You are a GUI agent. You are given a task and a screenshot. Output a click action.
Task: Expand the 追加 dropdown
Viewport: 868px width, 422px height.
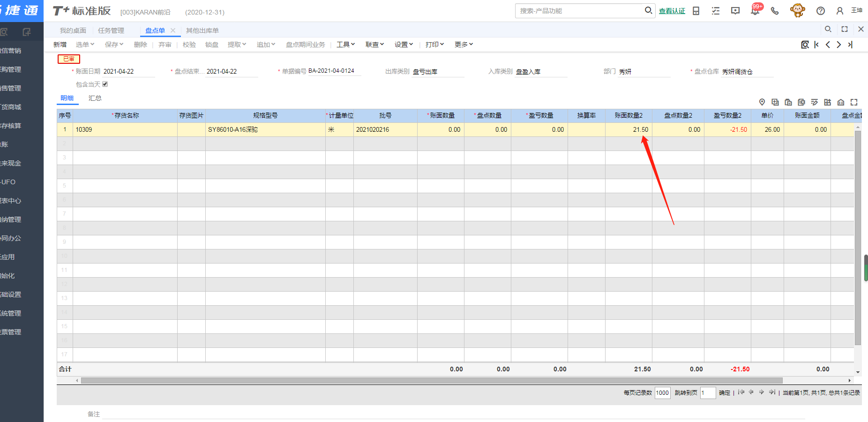266,45
